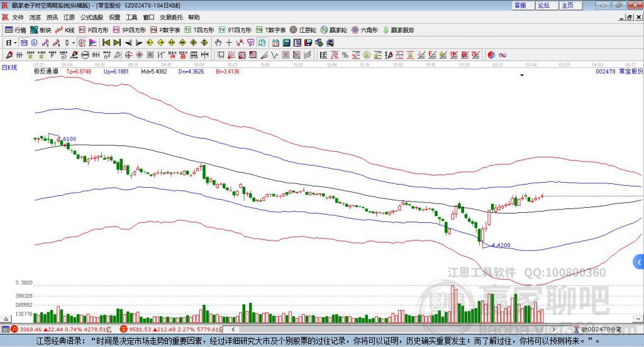Switch to the K线 chart view
Viewport: 644px width, 347px height.
pos(65,30)
